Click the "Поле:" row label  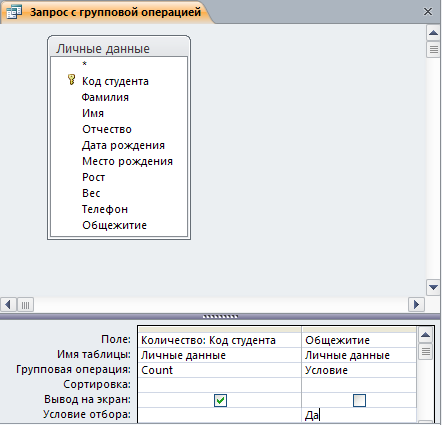(x=116, y=339)
